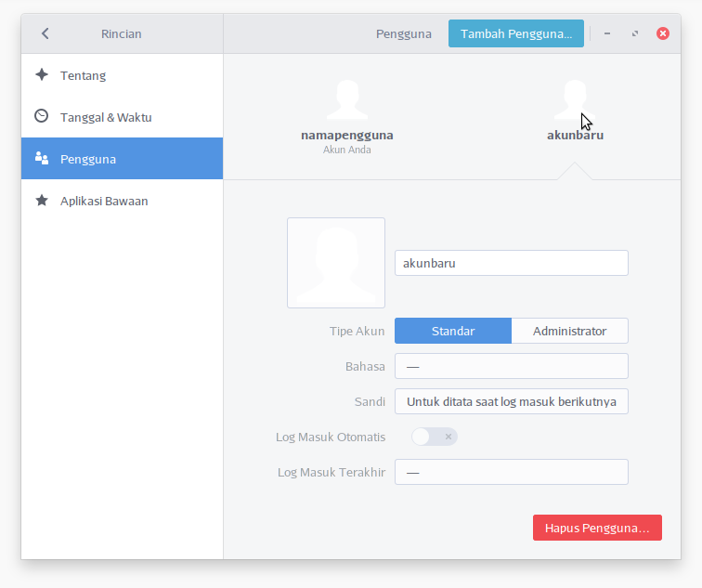Click the large profile picture placeholder

[336, 263]
